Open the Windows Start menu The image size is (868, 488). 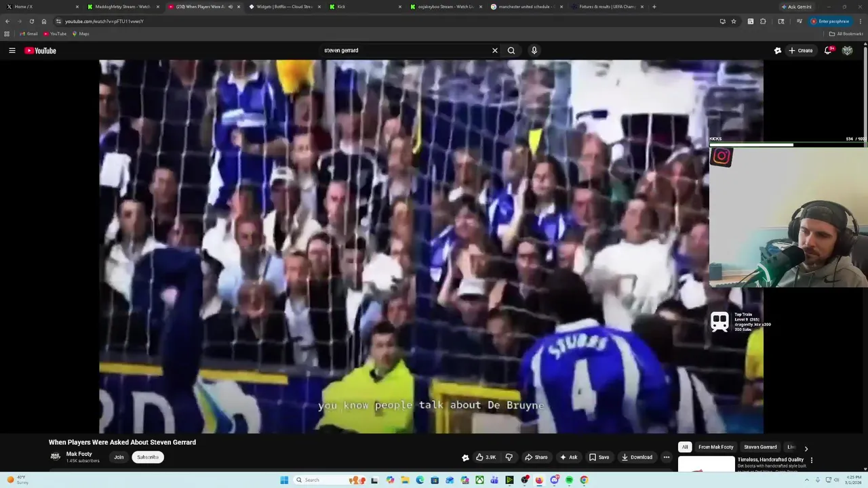tap(284, 480)
